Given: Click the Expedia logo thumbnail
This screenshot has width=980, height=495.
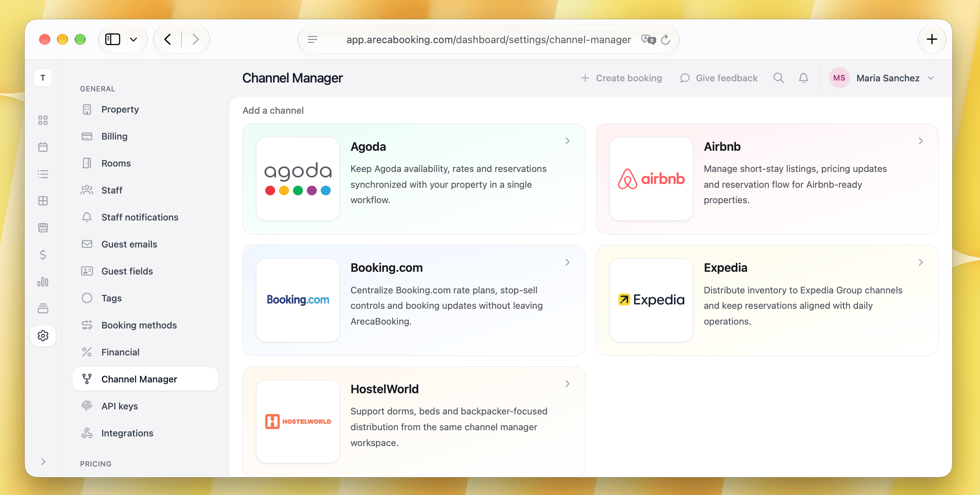Looking at the screenshot, I should tap(651, 300).
